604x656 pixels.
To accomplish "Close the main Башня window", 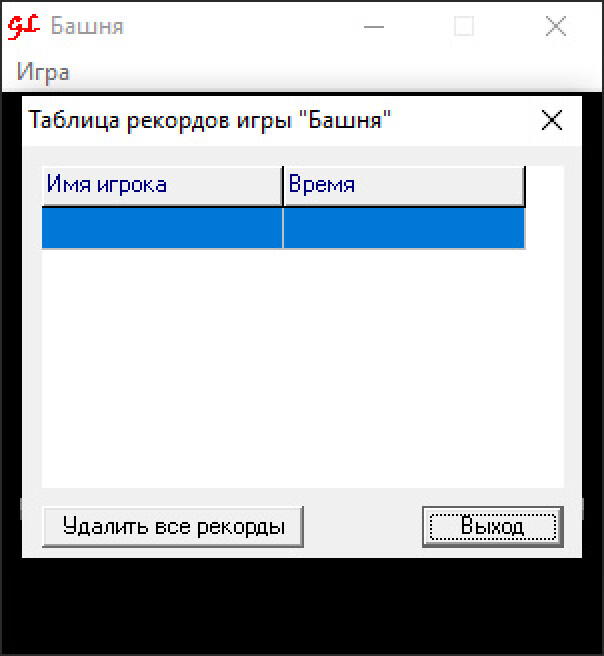I will coord(555,27).
